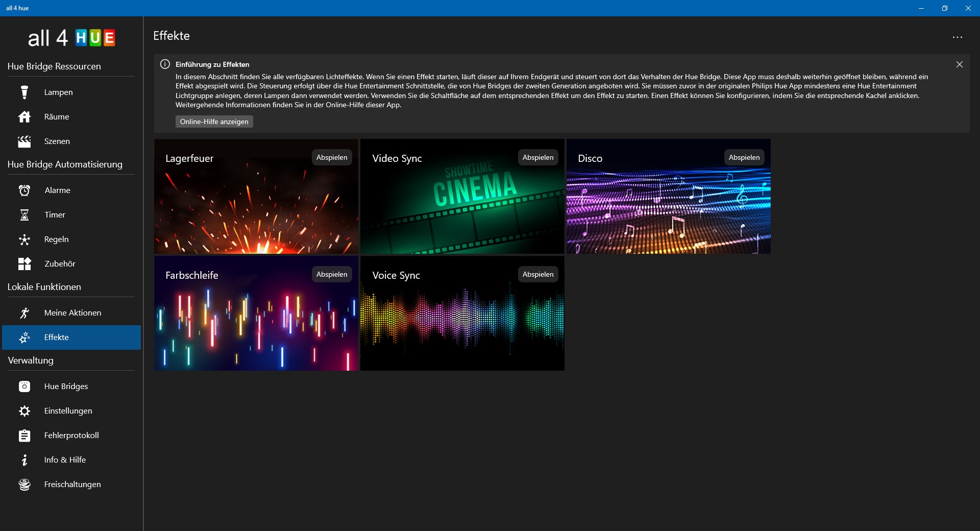980x531 pixels.
Task: Restore down the app window
Action: tap(945, 8)
